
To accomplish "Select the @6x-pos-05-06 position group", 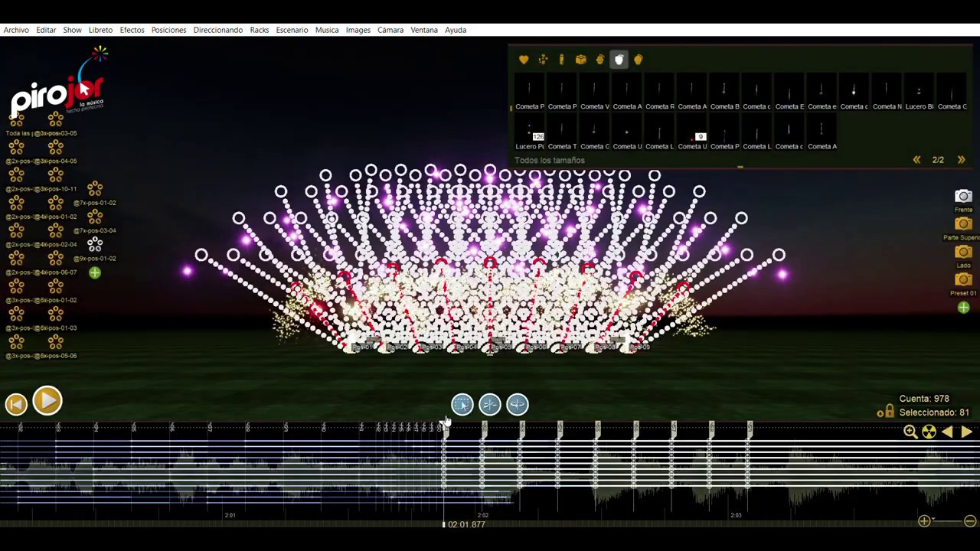I will [55, 342].
